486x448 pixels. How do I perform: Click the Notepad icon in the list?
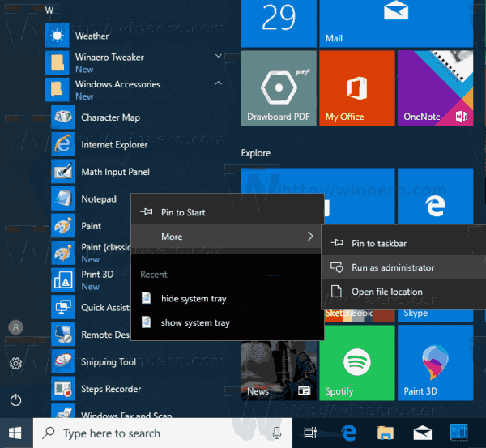coord(63,198)
